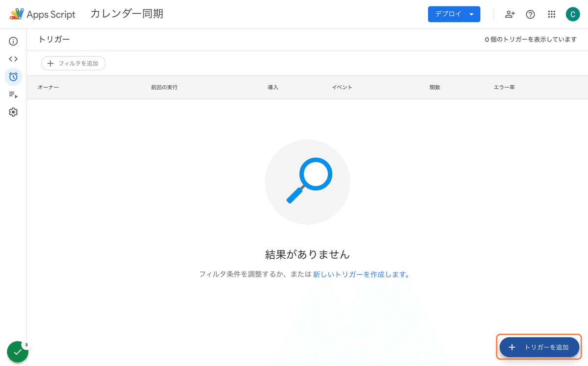Click the イベント column header
Screen dimensions: 588x366
point(342,87)
